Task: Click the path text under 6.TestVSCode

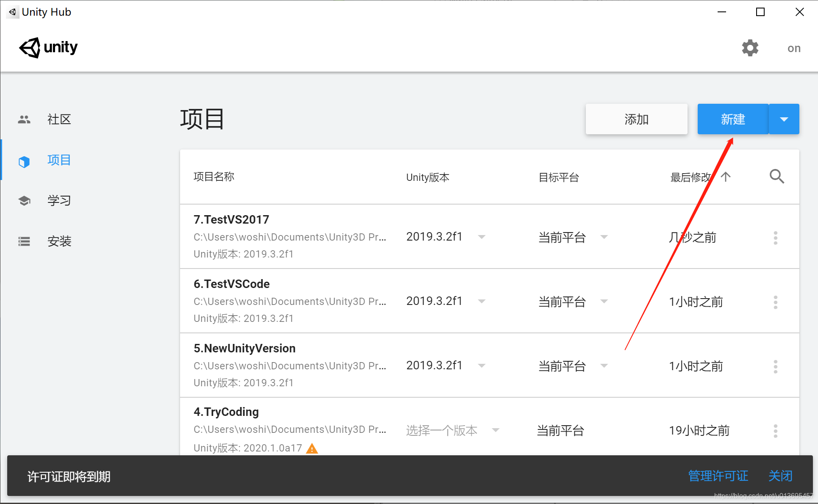Action: coord(290,301)
